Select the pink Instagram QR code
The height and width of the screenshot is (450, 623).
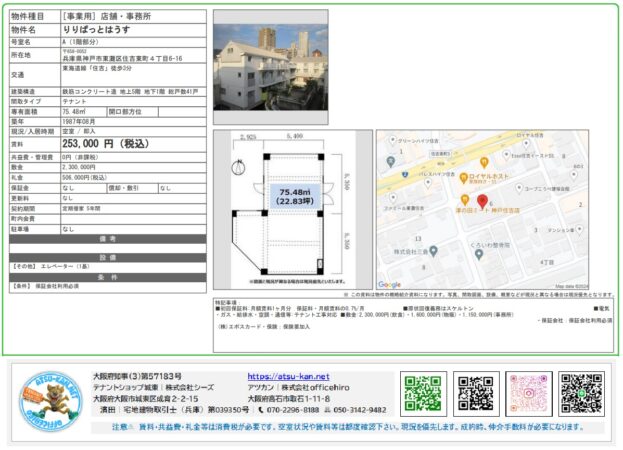pyautogui.click(x=528, y=394)
